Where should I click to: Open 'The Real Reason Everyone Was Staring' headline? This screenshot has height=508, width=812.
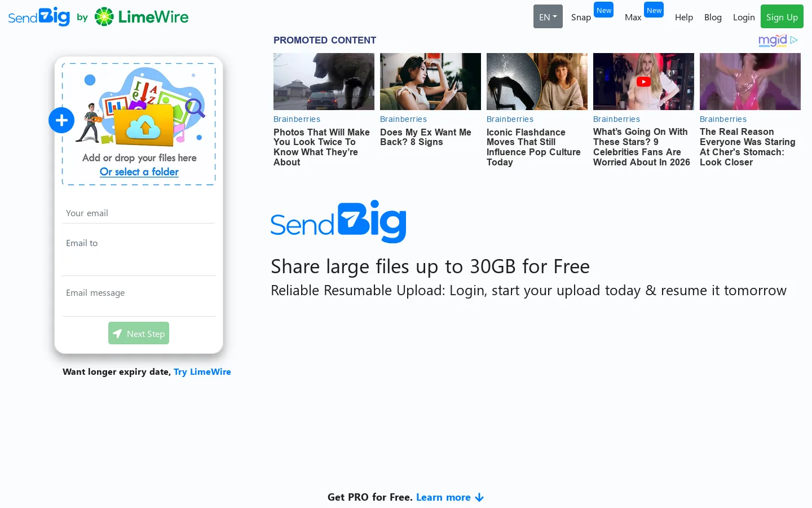(x=748, y=147)
